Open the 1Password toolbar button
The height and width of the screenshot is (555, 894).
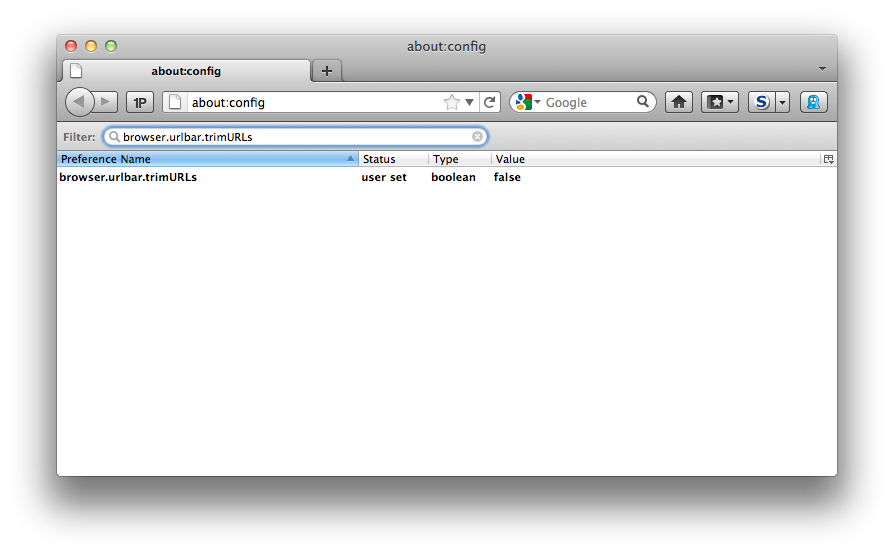140,103
